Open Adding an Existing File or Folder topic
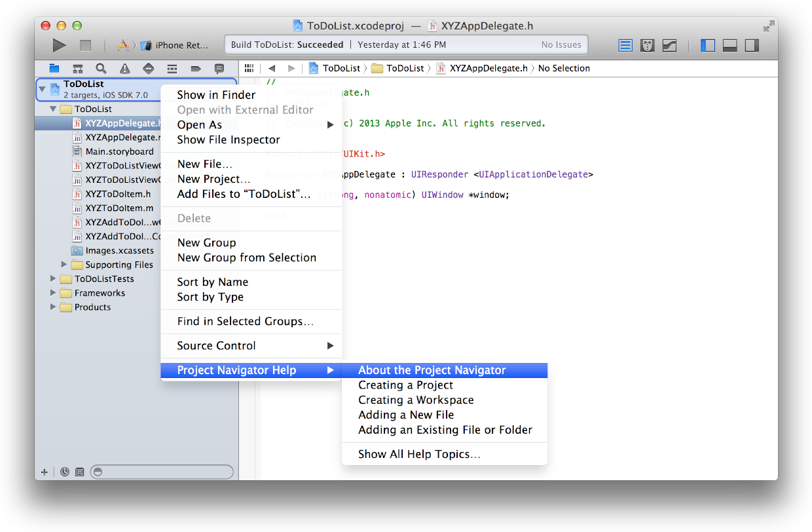The image size is (812, 532). 445,430
